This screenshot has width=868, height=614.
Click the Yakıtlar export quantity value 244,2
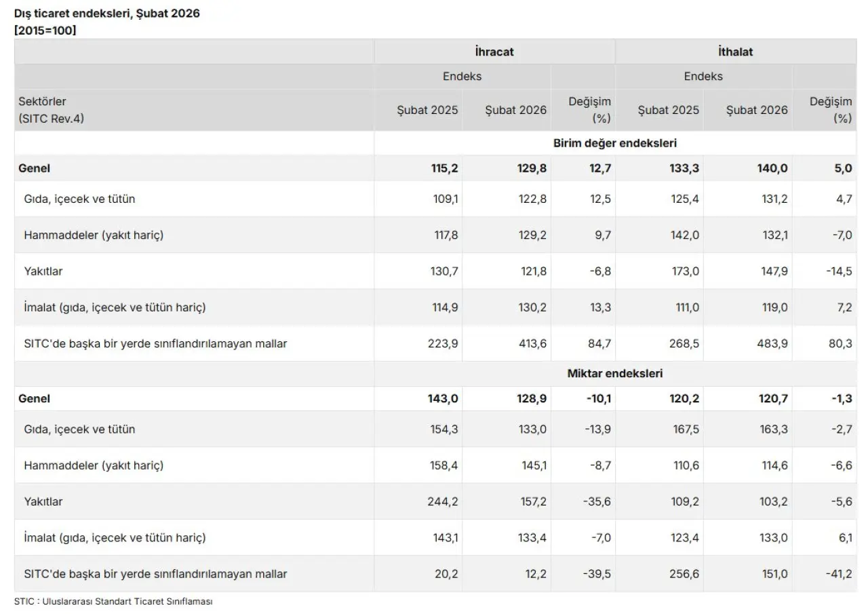pos(443,502)
